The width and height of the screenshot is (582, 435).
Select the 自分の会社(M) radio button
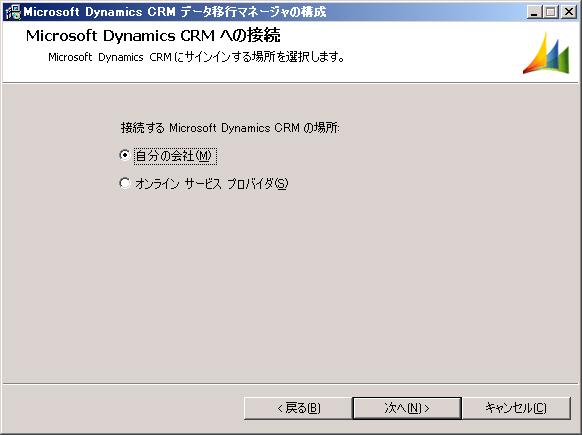125,155
